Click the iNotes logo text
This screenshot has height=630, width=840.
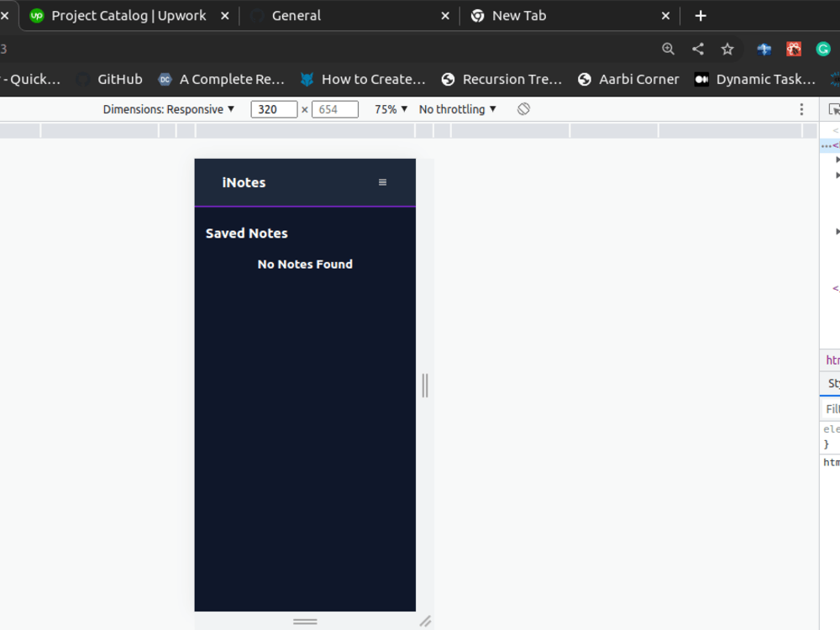[x=244, y=182]
